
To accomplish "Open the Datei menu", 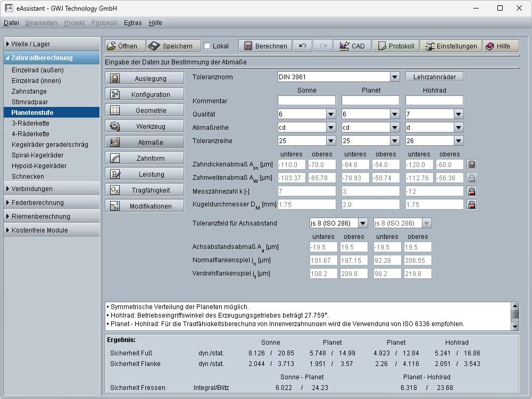I will pyautogui.click(x=11, y=23).
